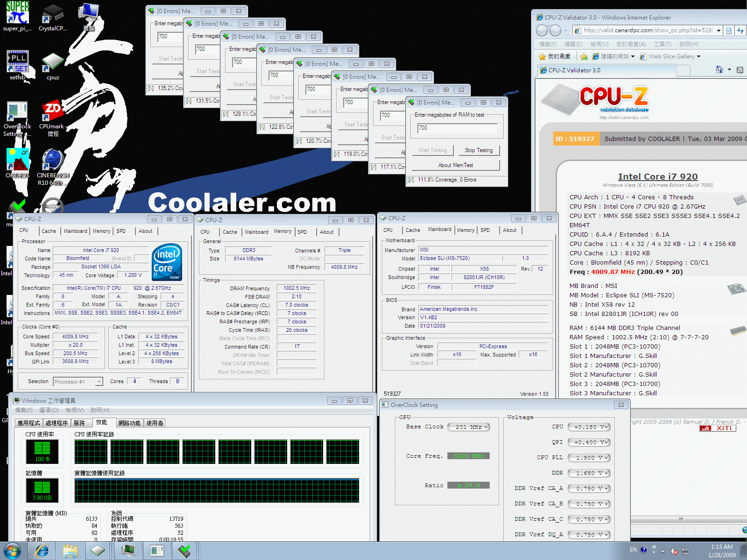Open the CINEBENCH R10 64Bit shortcut
This screenshot has height=560, width=747.
tap(53, 167)
